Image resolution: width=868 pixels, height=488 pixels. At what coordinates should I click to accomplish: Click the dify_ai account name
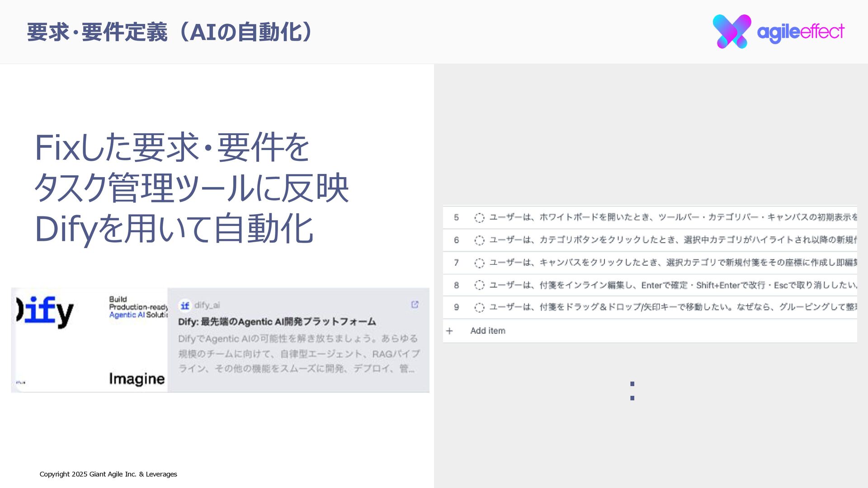click(x=207, y=305)
